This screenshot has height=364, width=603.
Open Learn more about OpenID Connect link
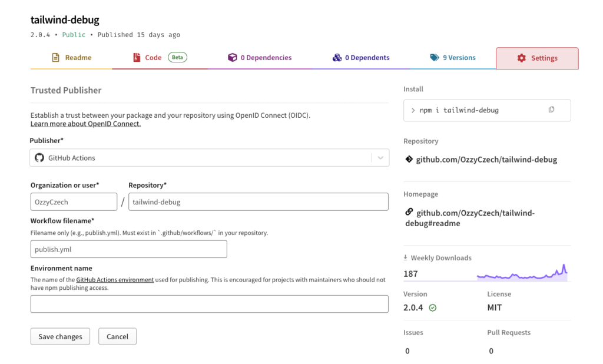point(85,124)
